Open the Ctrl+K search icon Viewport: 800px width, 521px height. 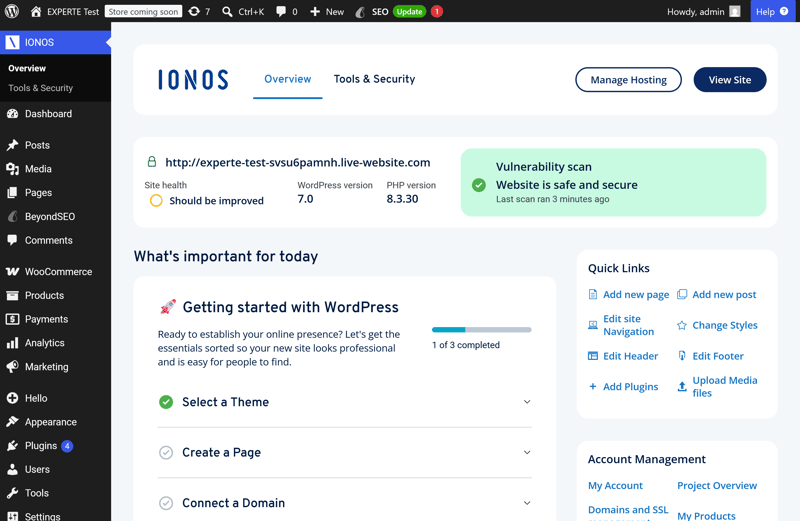pos(227,11)
